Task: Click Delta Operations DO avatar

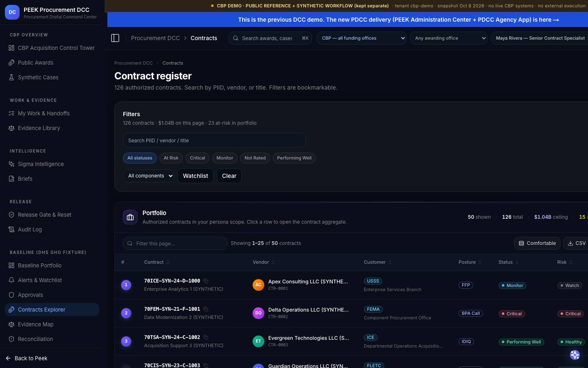Action: (x=258, y=313)
